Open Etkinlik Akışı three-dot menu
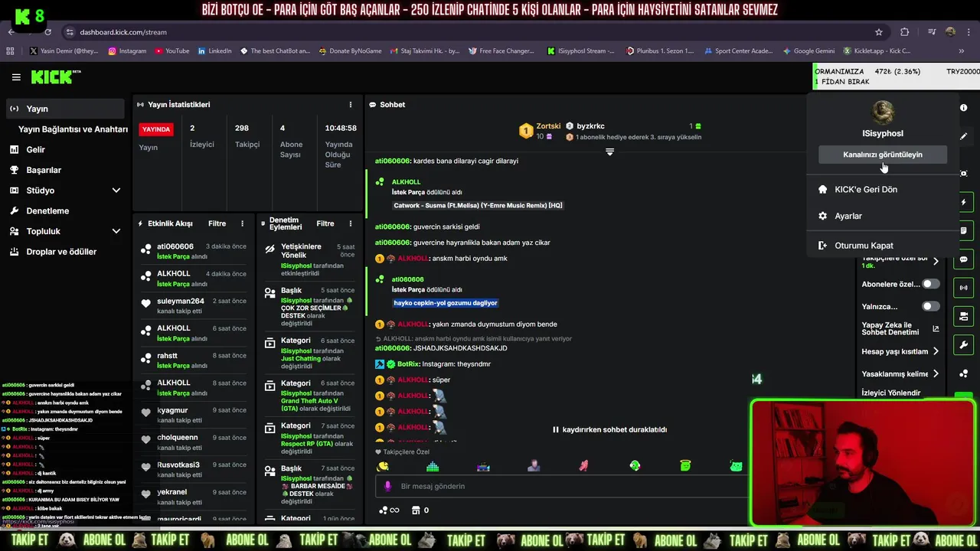The width and height of the screenshot is (980, 551). 242,223
